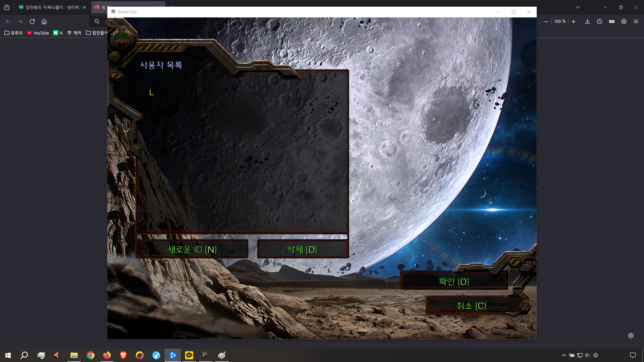Open the blue wolf browser taskbar icon
Screen dimensions: 644x362
[156, 355]
